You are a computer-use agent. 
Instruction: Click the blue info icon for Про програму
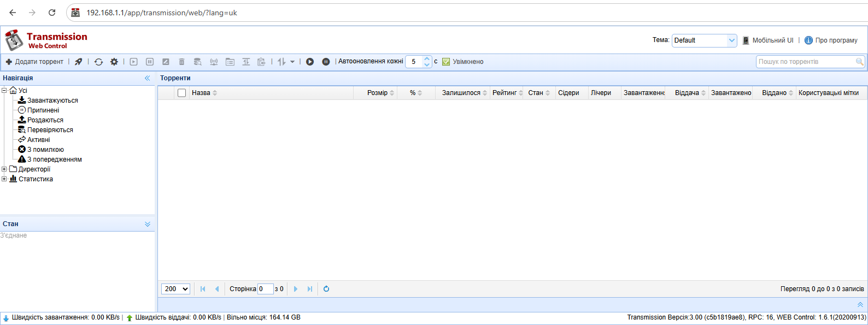pyautogui.click(x=808, y=40)
